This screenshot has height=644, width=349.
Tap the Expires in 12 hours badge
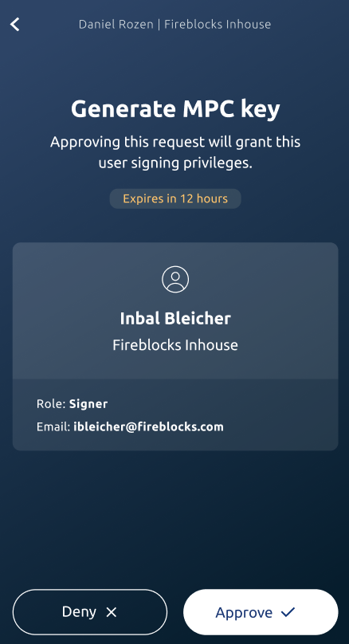click(x=175, y=198)
